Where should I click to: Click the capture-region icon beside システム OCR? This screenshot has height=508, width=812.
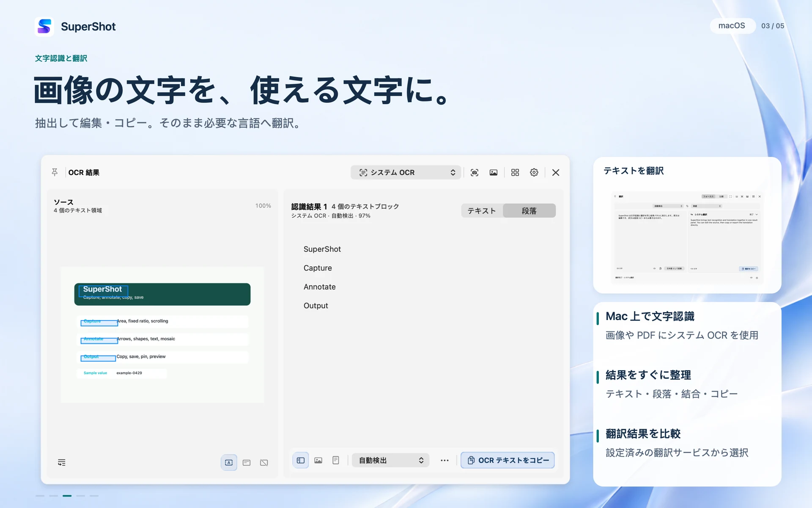(x=475, y=172)
